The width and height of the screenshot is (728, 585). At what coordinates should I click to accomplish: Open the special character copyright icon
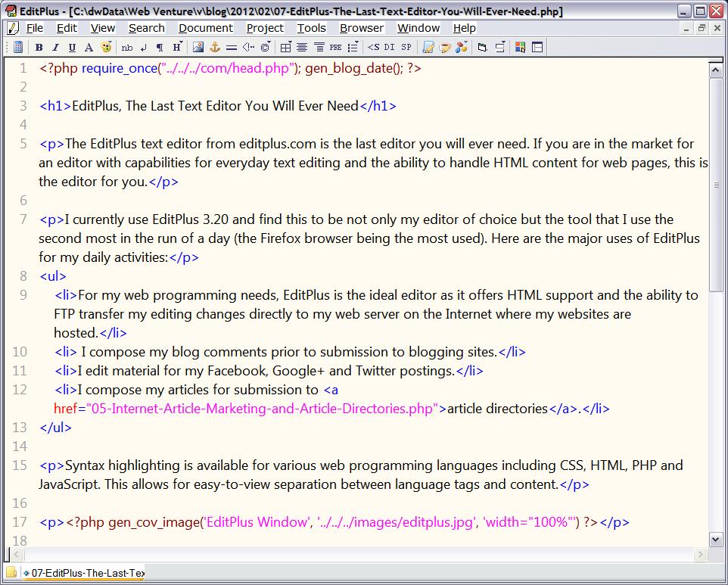click(x=266, y=48)
